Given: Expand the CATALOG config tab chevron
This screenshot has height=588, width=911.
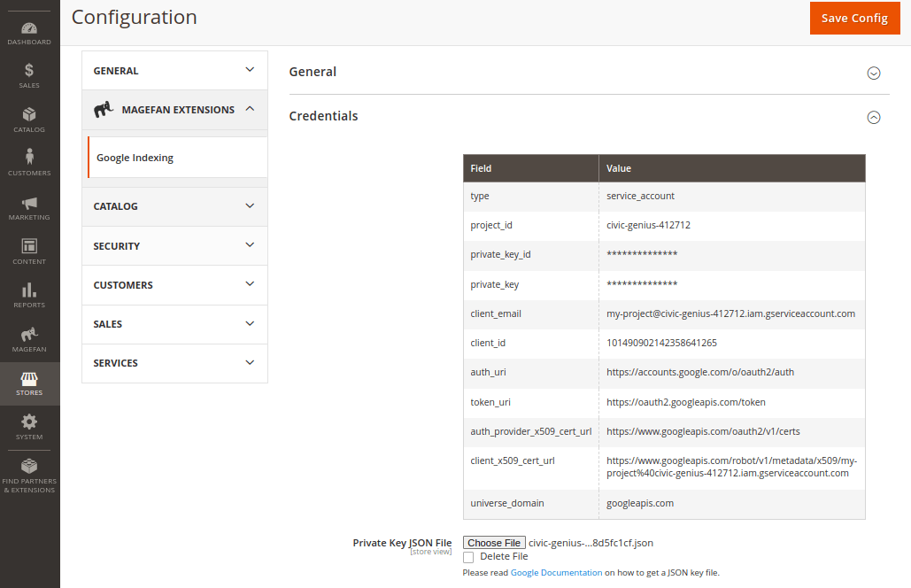Looking at the screenshot, I should point(250,205).
